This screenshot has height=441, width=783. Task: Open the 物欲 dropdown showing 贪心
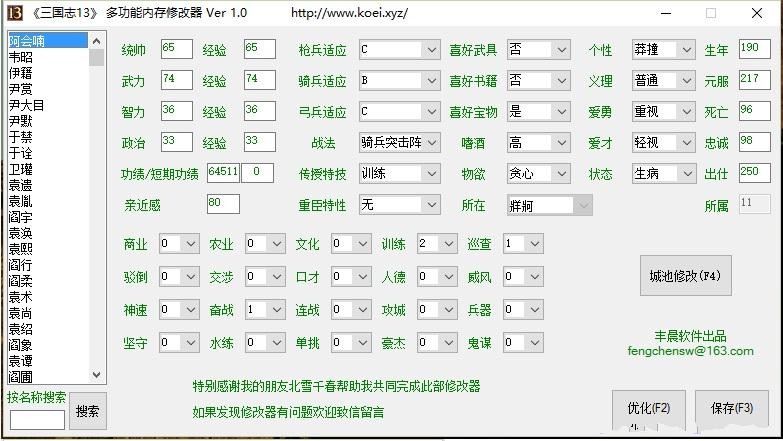tap(538, 174)
